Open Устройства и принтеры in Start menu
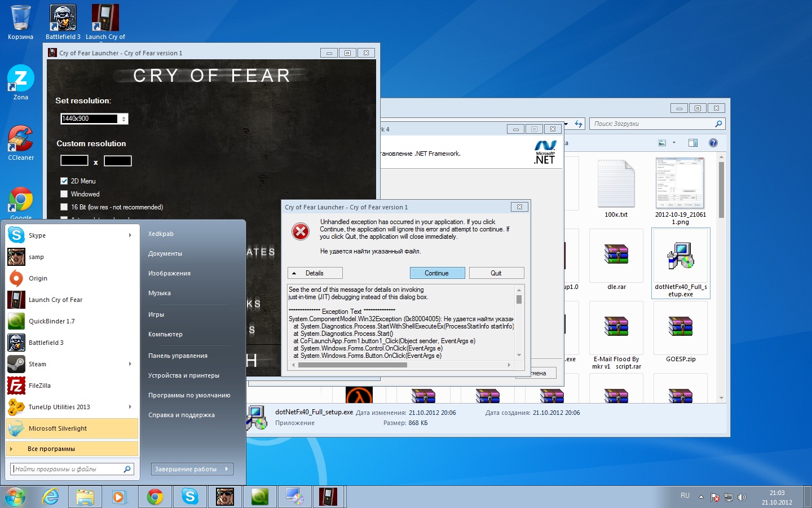Screen dimensions: 812x508 point(184,375)
